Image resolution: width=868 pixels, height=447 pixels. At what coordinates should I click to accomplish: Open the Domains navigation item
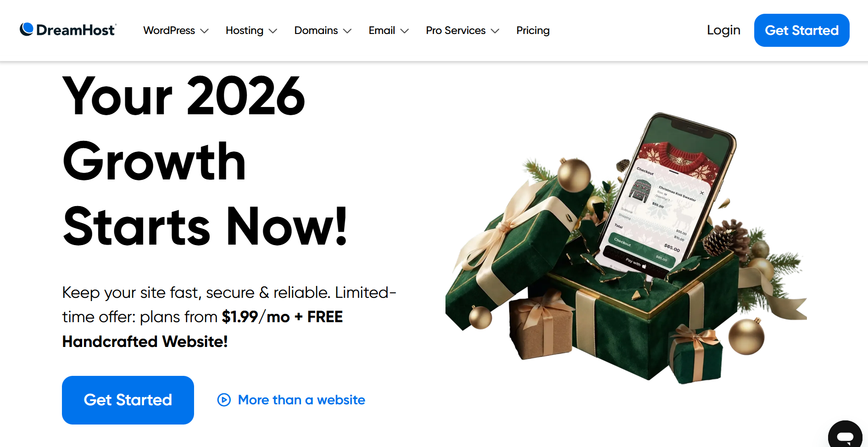(x=316, y=30)
